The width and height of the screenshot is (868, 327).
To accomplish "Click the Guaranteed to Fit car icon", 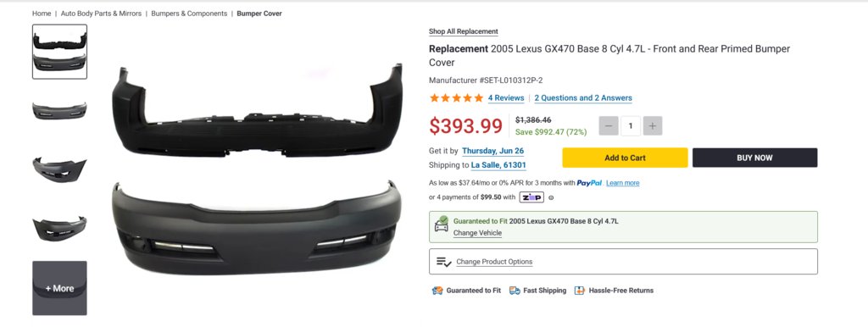I will 437,291.
